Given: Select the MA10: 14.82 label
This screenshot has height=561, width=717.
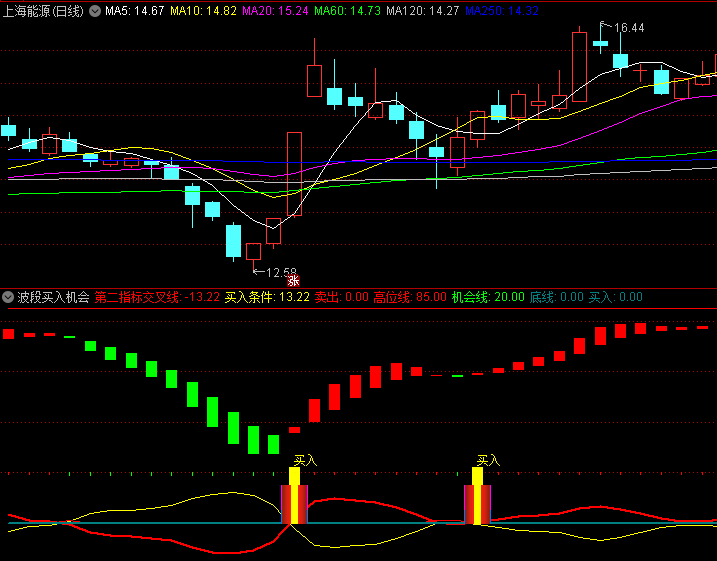Looking at the screenshot, I should (x=203, y=11).
